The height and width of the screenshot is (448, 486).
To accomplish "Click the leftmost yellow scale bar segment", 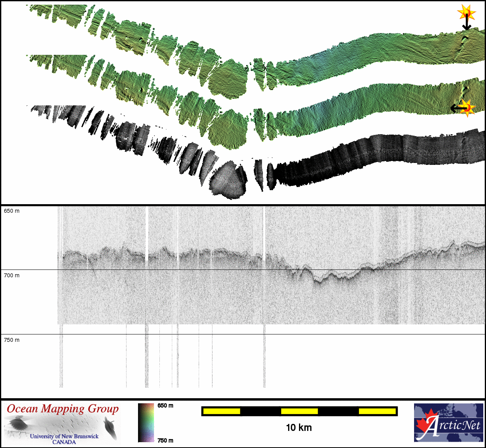I will point(221,411).
